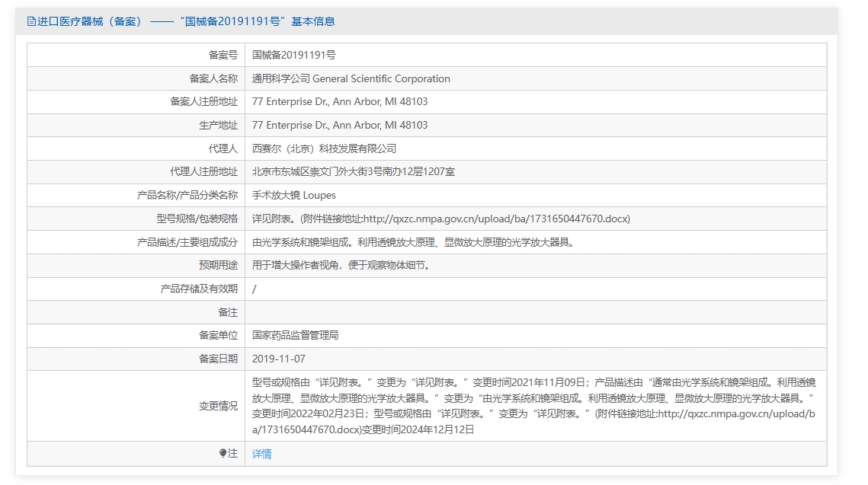The height and width of the screenshot is (485, 868).
Task: Click the header title 进口医疗器械（备案）基本信息
Action: coord(185,21)
